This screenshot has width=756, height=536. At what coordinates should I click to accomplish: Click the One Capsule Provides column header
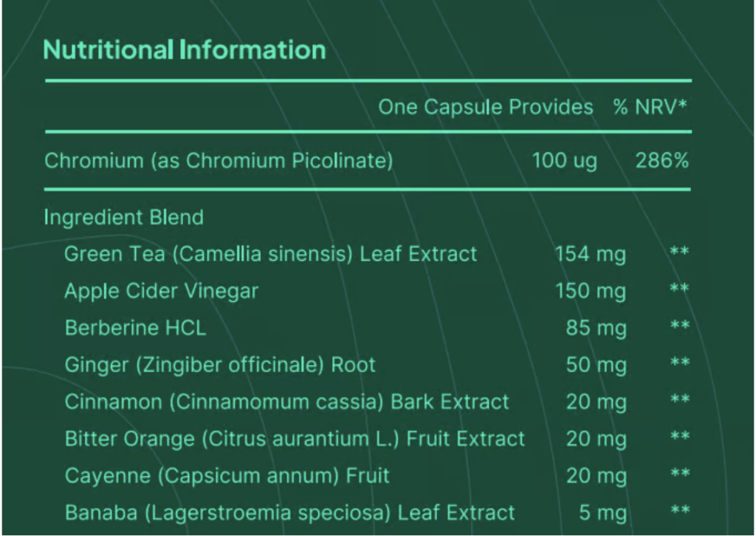tap(486, 107)
